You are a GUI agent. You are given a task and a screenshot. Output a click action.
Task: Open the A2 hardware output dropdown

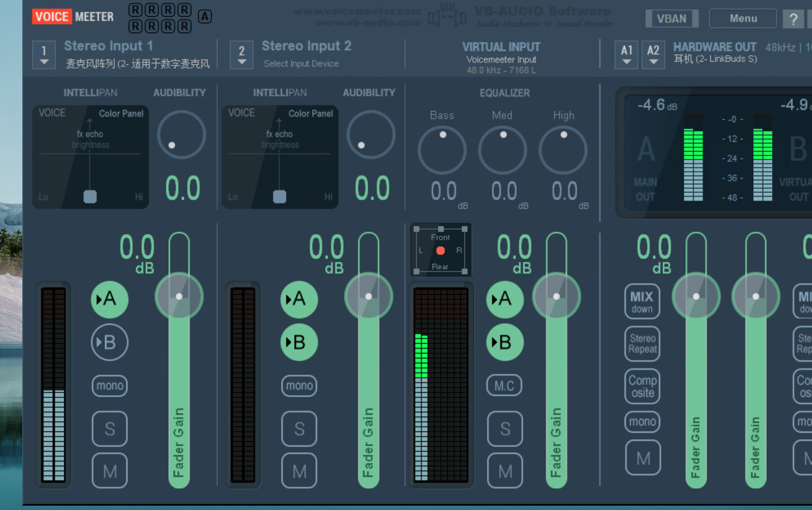pyautogui.click(x=653, y=55)
